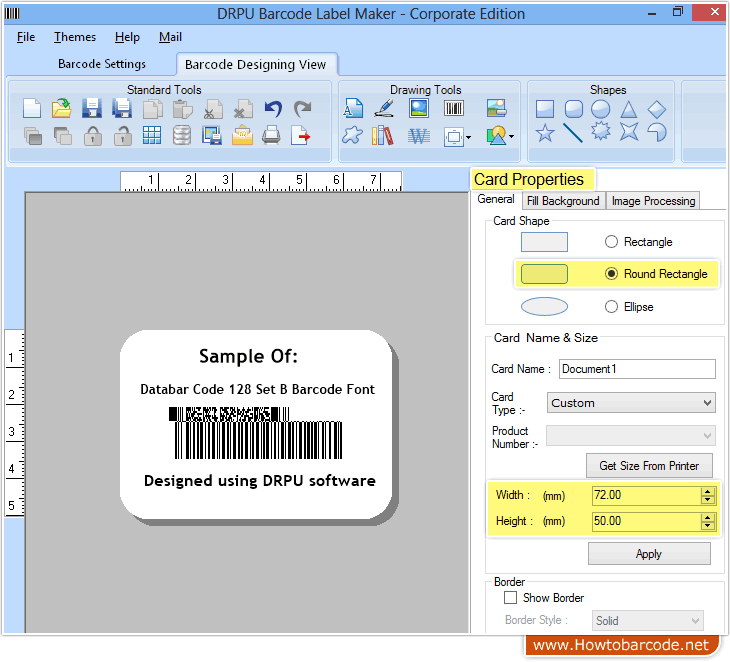Click the Save All double-floppy icon
This screenshot has height=662, width=730.
point(122,108)
